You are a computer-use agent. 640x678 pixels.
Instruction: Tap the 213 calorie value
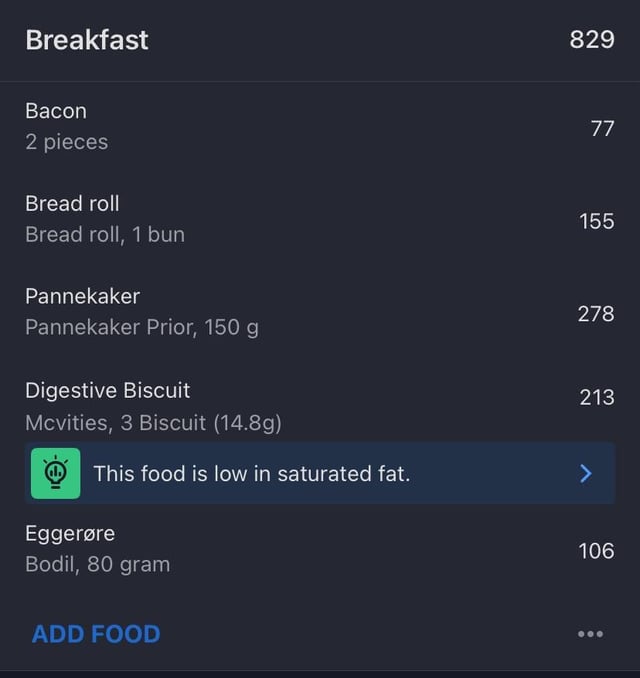point(597,397)
